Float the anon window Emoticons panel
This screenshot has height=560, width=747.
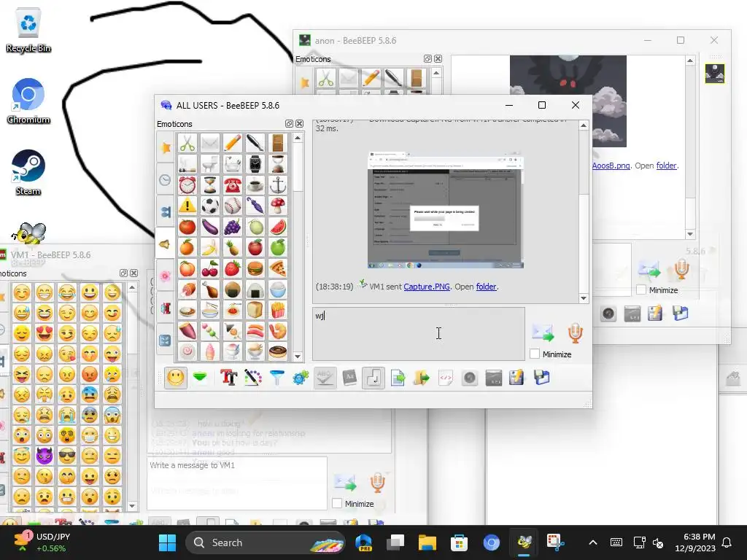[x=427, y=59]
